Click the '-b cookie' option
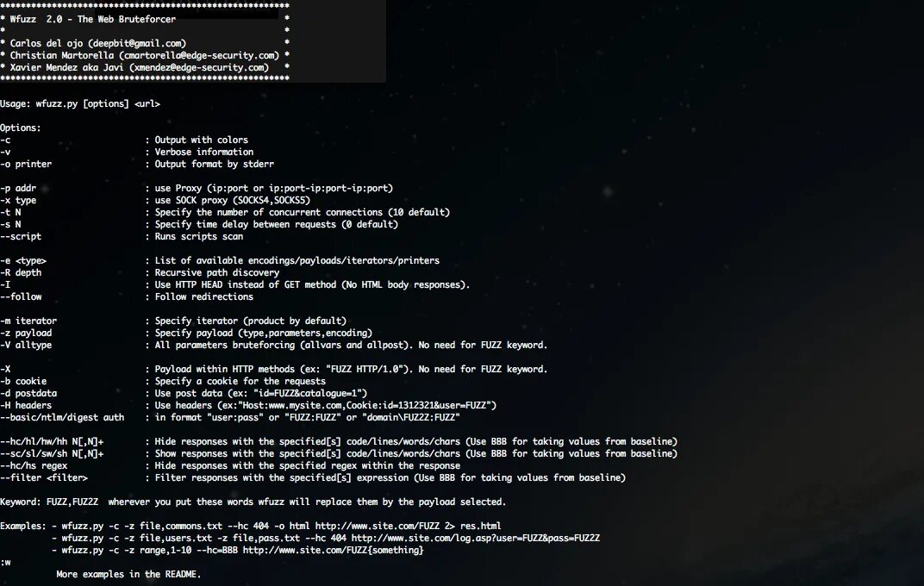Screen dimensions: 924x586 click(x=23, y=381)
